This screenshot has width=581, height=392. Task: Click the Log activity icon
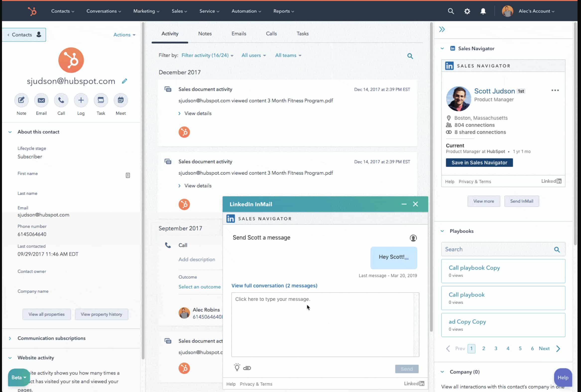click(81, 100)
